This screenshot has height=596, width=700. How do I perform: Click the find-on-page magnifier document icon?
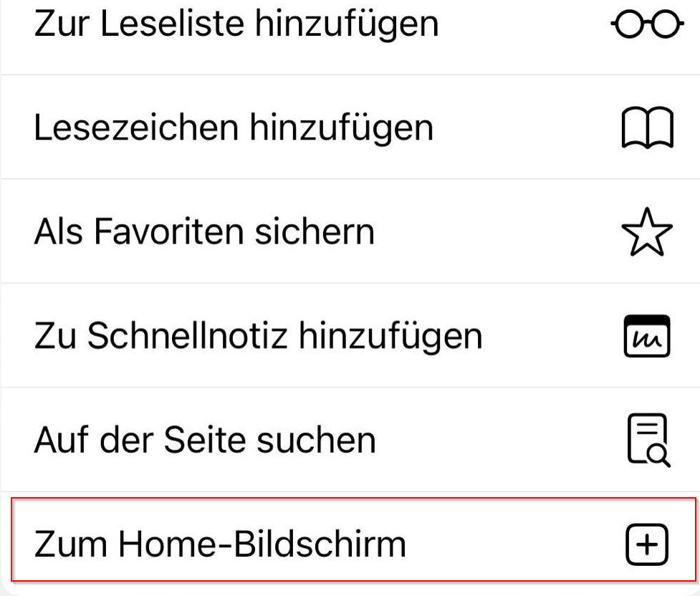(648, 440)
